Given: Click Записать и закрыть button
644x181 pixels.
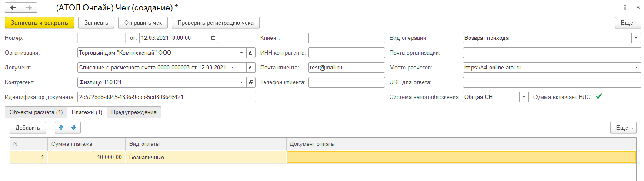Looking at the screenshot, I should (40, 22).
